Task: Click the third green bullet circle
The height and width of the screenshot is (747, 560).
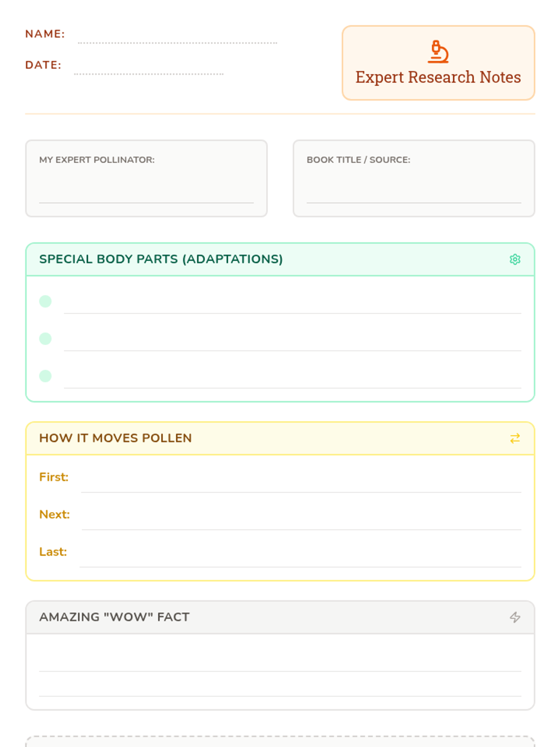Action: point(45,376)
